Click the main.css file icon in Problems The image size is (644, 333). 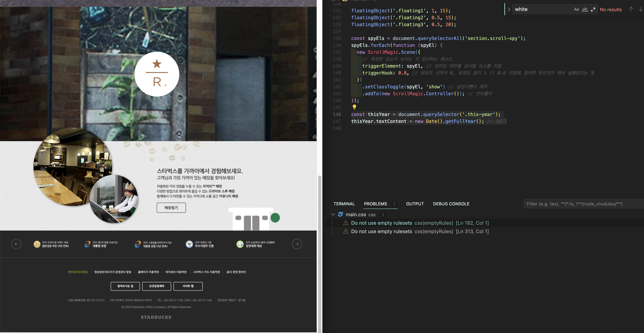coord(340,214)
